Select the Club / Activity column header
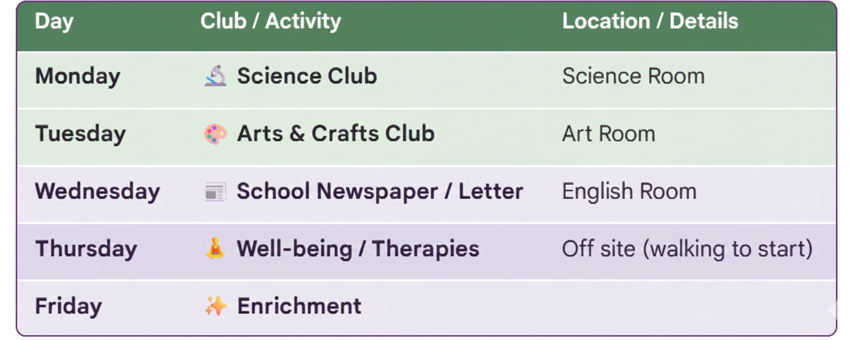This screenshot has width=868, height=340. click(x=270, y=22)
